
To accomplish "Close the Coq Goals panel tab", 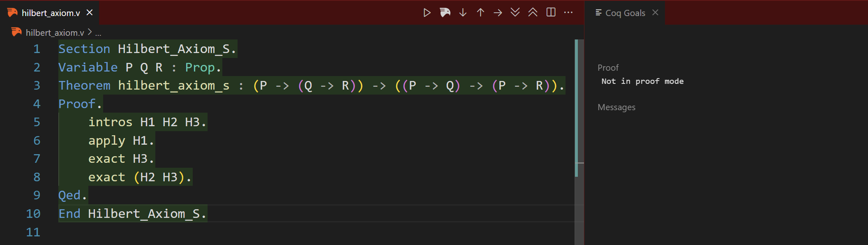I will click(655, 13).
